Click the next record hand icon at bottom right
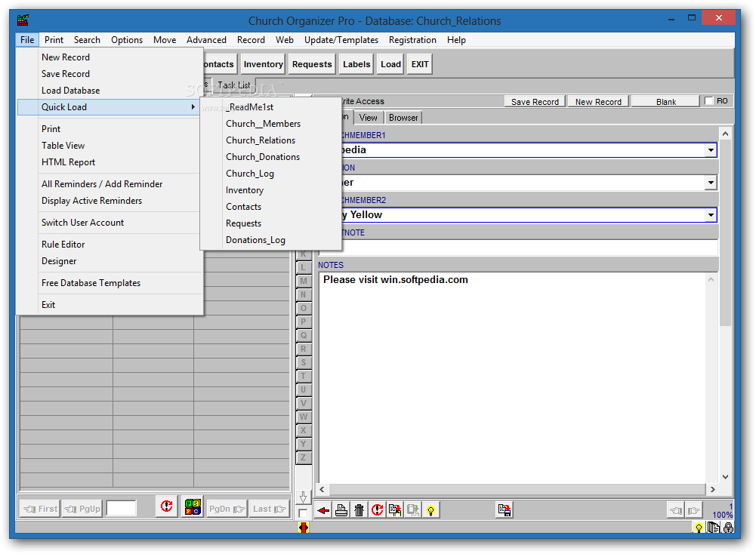 [x=693, y=510]
